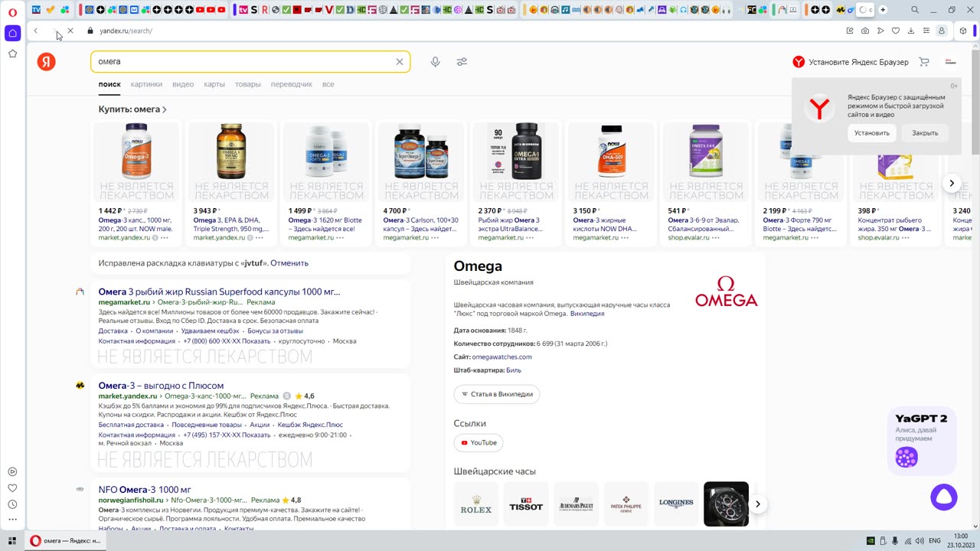Image resolution: width=980 pixels, height=551 pixels.
Task: Open the Биль headquarters link
Action: point(514,370)
